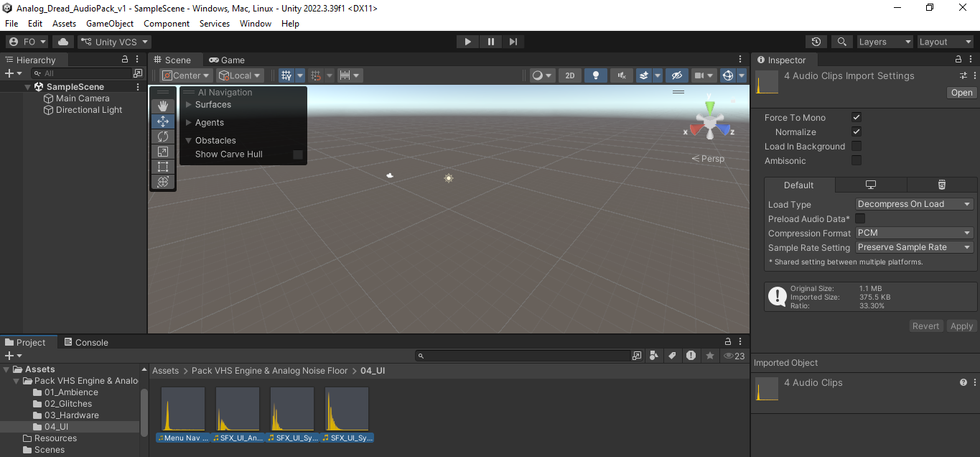Select the Rotate tool
Image resolution: width=980 pixels, height=457 pixels.
(163, 137)
